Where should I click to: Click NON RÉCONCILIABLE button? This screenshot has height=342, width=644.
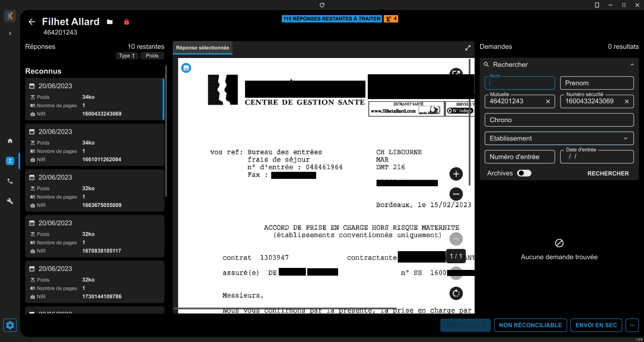click(530, 325)
